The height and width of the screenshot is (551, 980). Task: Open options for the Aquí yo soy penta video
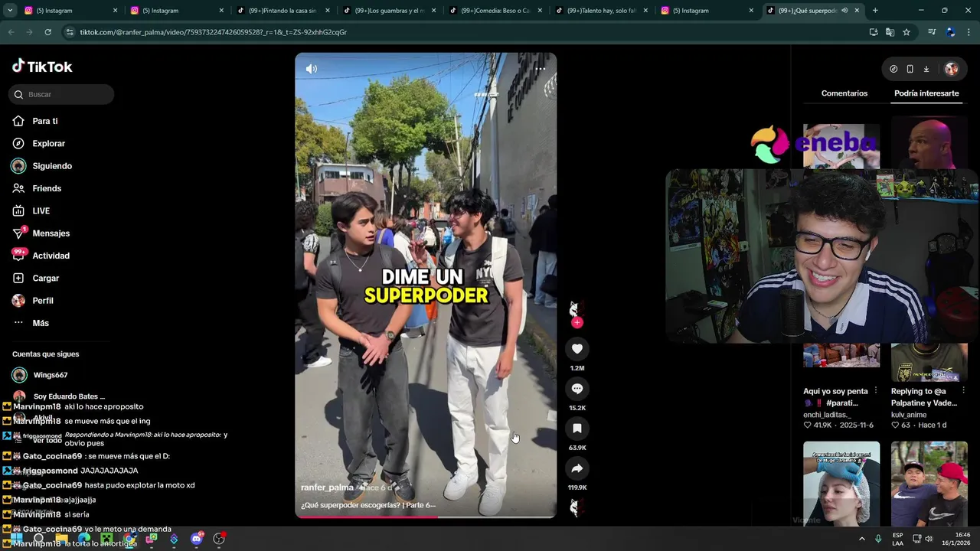876,391
